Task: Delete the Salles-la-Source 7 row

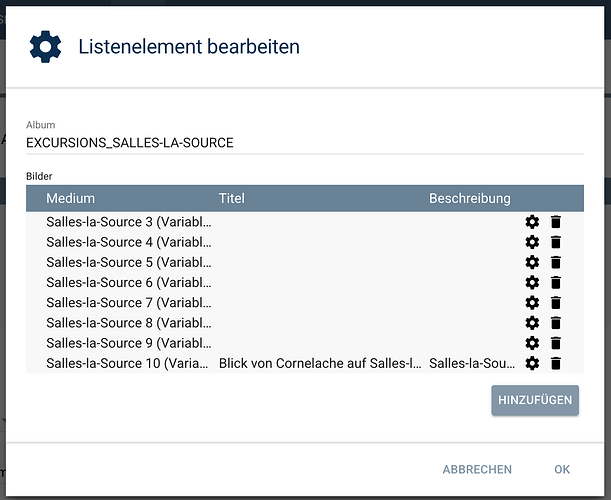Action: (x=556, y=302)
